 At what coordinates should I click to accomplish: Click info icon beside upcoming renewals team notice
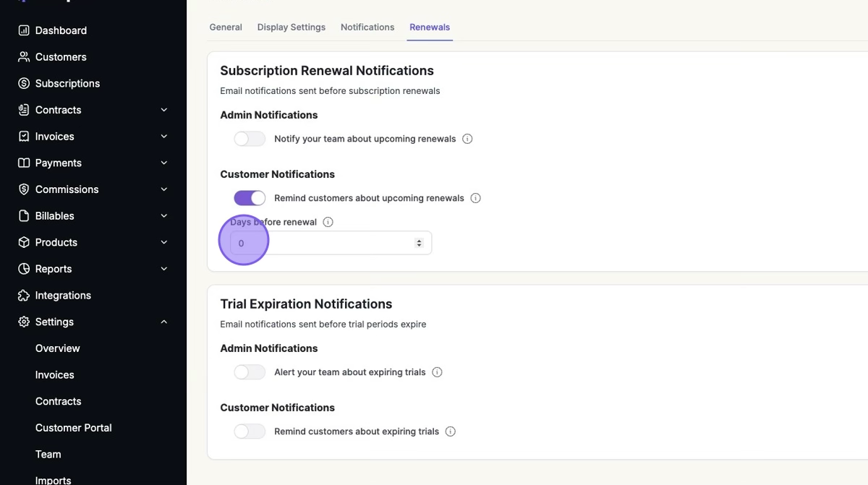[x=467, y=139]
